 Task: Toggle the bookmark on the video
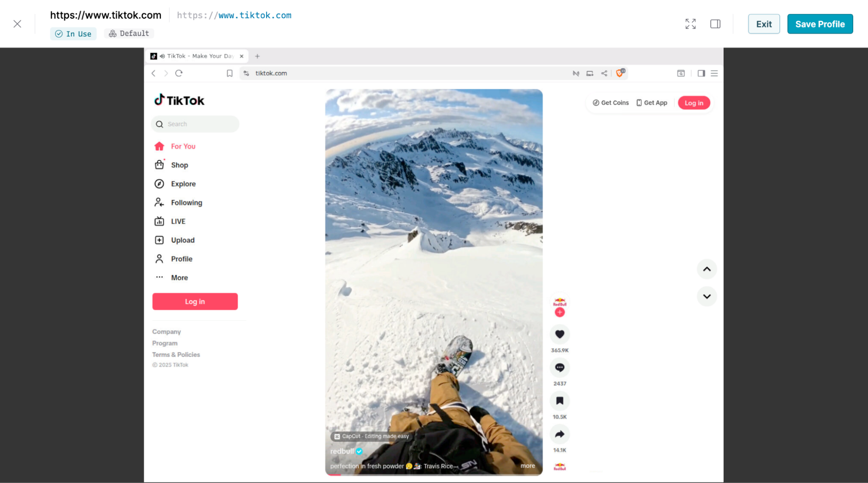pyautogui.click(x=560, y=400)
